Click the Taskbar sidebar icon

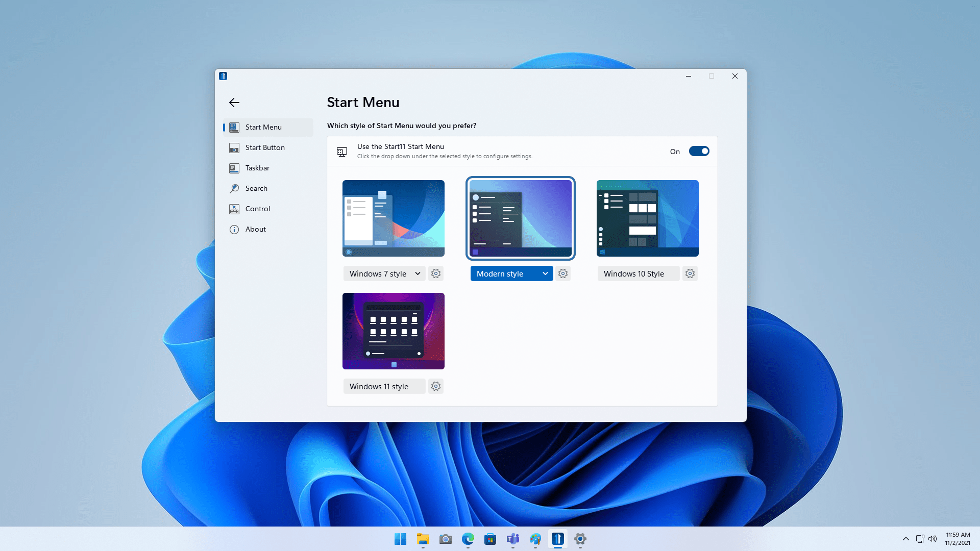pyautogui.click(x=234, y=167)
